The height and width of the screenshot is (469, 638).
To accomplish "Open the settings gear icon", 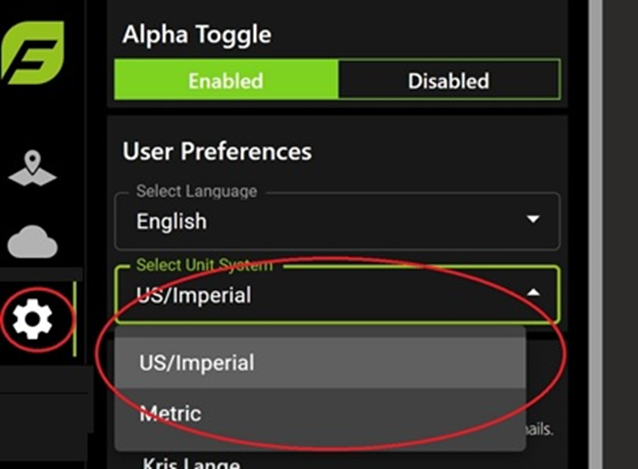I will tap(33, 319).
